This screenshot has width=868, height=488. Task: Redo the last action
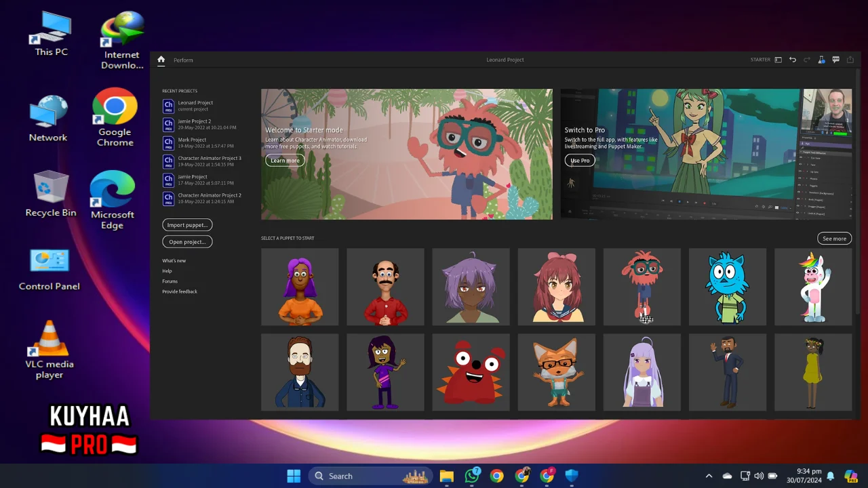(807, 60)
